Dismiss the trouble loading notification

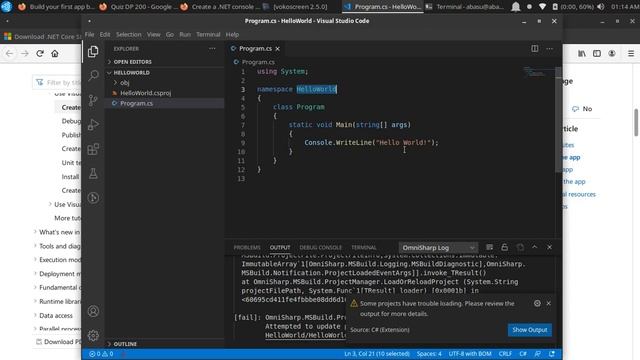pos(549,303)
